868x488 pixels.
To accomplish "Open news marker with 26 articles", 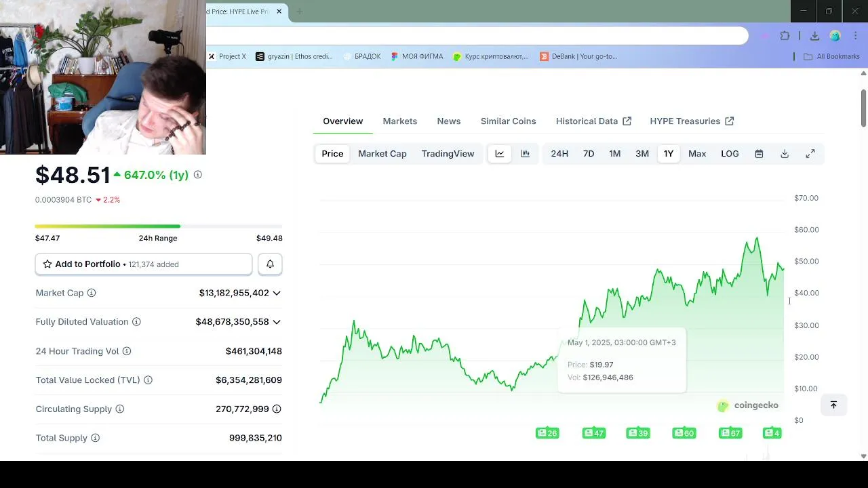I will [x=547, y=433].
